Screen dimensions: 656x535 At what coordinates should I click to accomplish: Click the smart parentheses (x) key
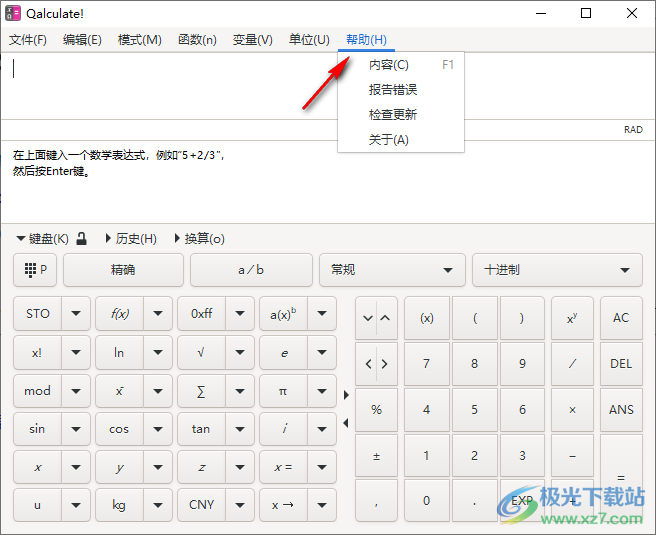coord(427,318)
